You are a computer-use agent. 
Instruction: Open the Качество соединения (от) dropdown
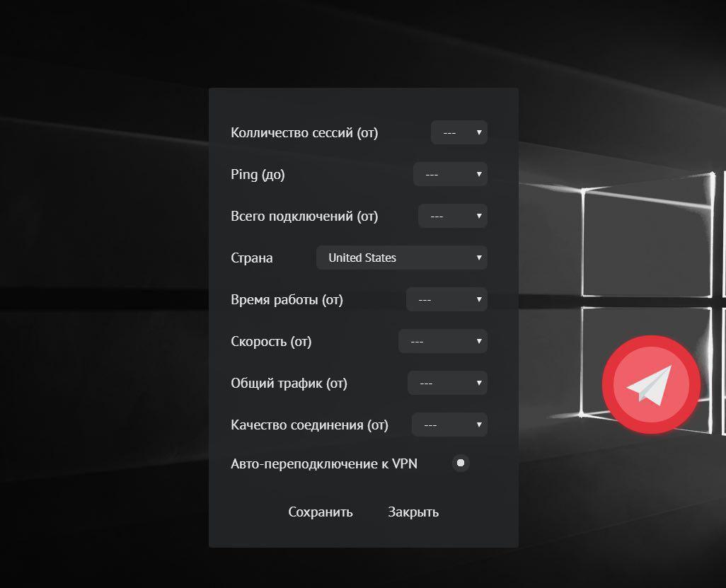click(449, 425)
